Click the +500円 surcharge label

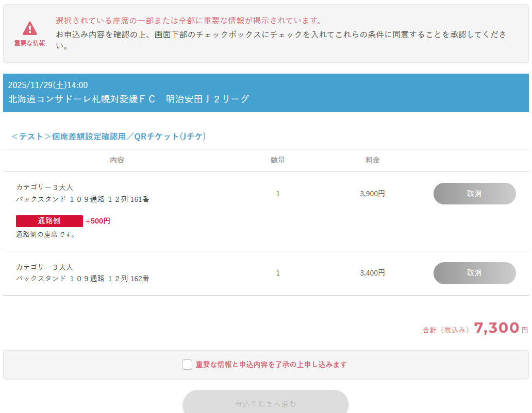98,221
